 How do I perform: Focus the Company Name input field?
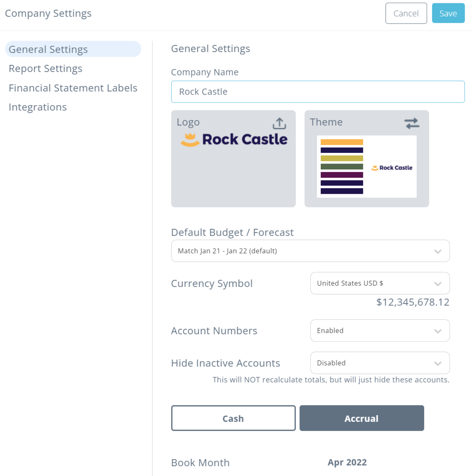(318, 92)
